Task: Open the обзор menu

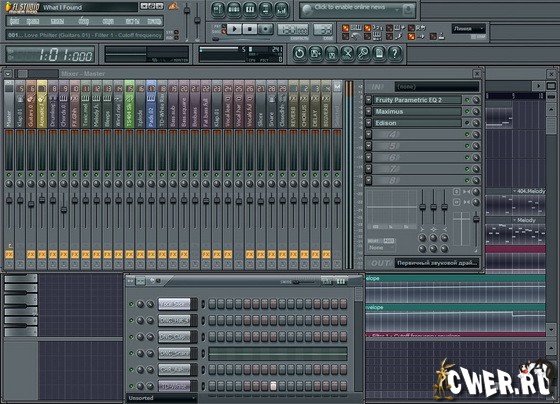Action: 84,21
